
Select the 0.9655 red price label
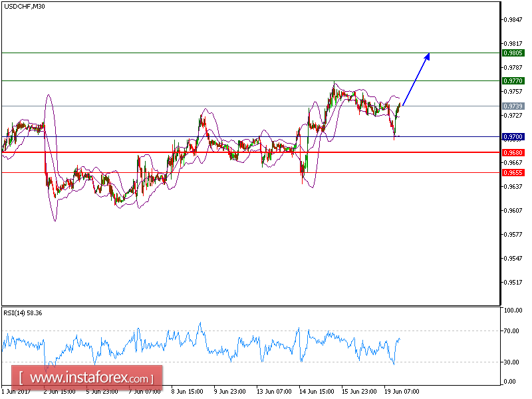(x=513, y=173)
